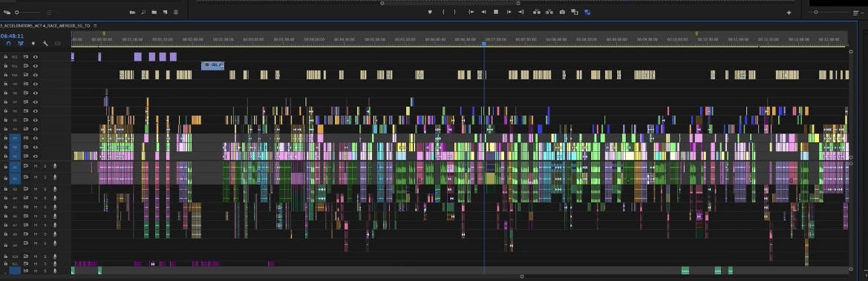
Task: Toggle lock on track V11
Action: [x=5, y=66]
